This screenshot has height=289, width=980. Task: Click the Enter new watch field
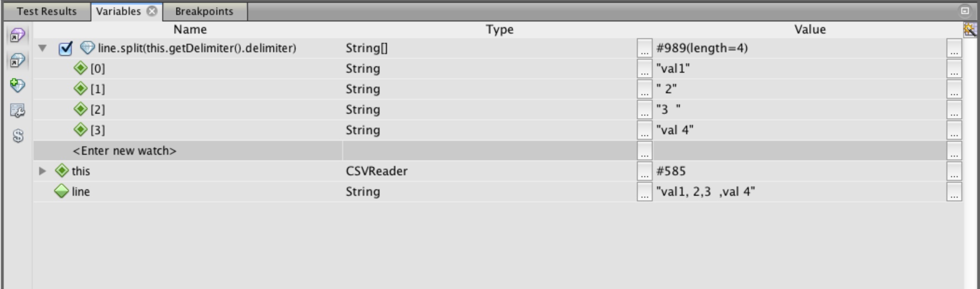coord(188,151)
